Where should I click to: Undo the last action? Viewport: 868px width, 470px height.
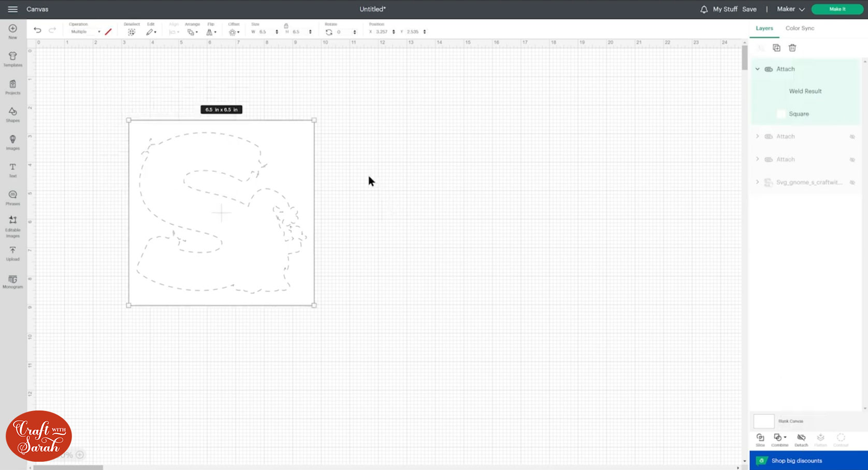pos(37,30)
